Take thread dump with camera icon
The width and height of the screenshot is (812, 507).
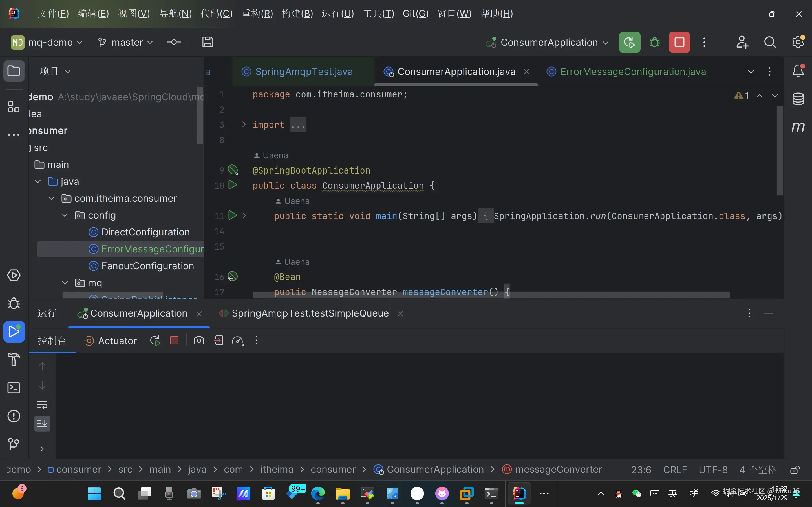pyautogui.click(x=199, y=341)
